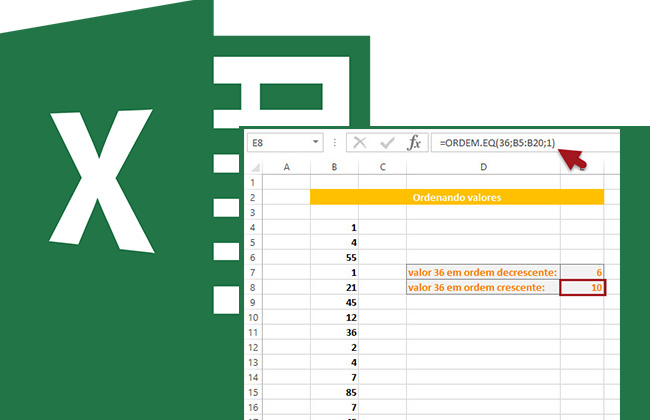Click the Select All corner triangle

(255, 167)
